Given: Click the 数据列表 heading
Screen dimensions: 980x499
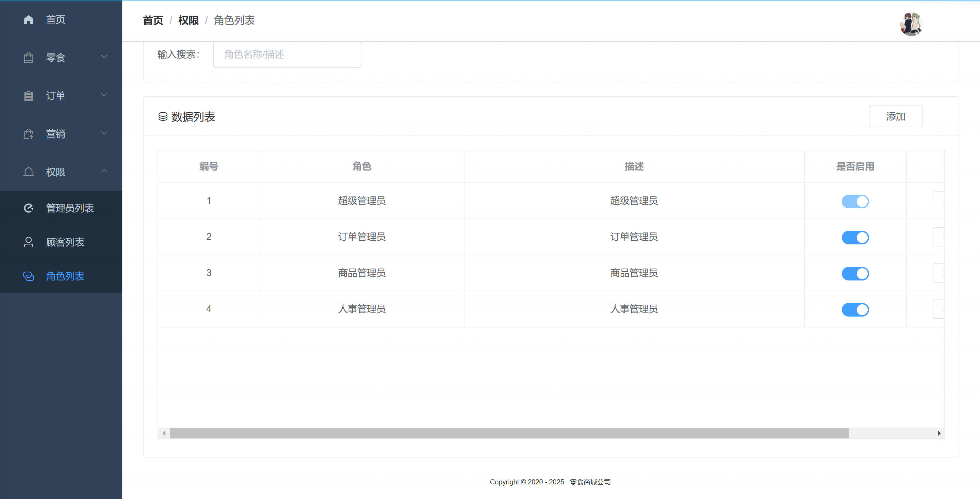Looking at the screenshot, I should click(193, 117).
